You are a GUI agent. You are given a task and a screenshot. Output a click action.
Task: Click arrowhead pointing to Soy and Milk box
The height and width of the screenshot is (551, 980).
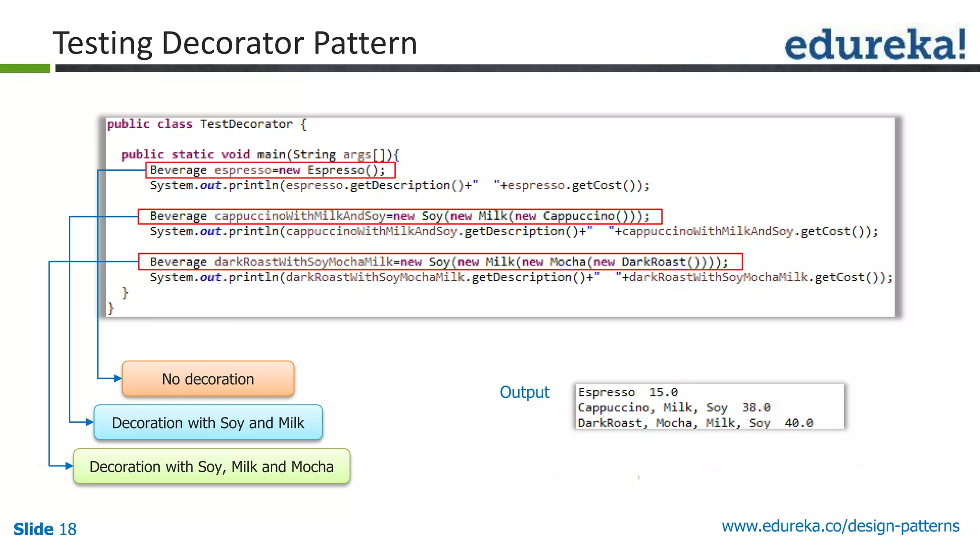(89, 422)
